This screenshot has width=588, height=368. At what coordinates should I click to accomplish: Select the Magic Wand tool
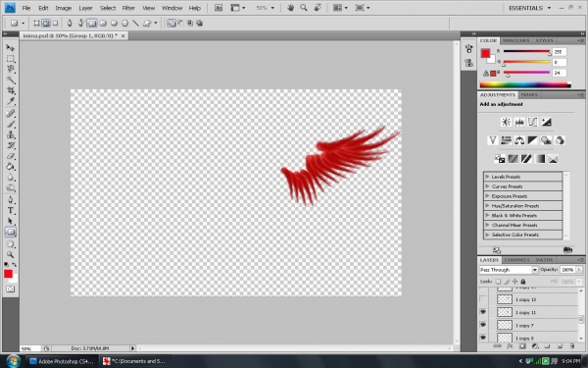tap(10, 80)
